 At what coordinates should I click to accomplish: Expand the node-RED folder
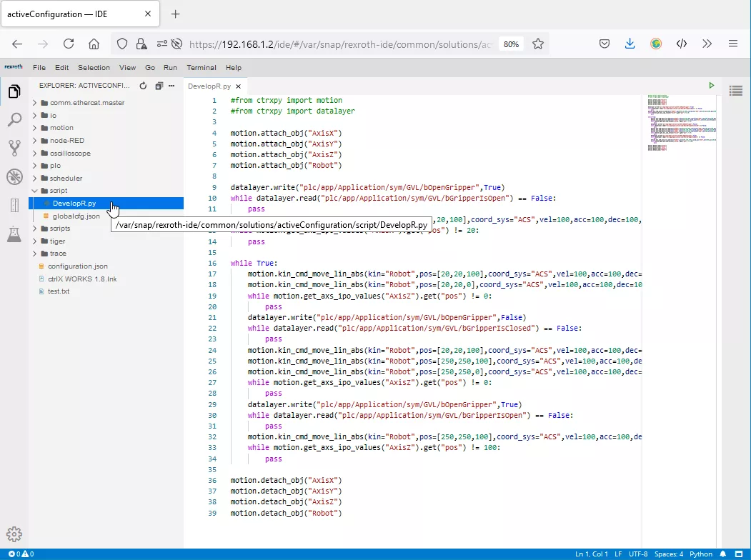[66, 141]
